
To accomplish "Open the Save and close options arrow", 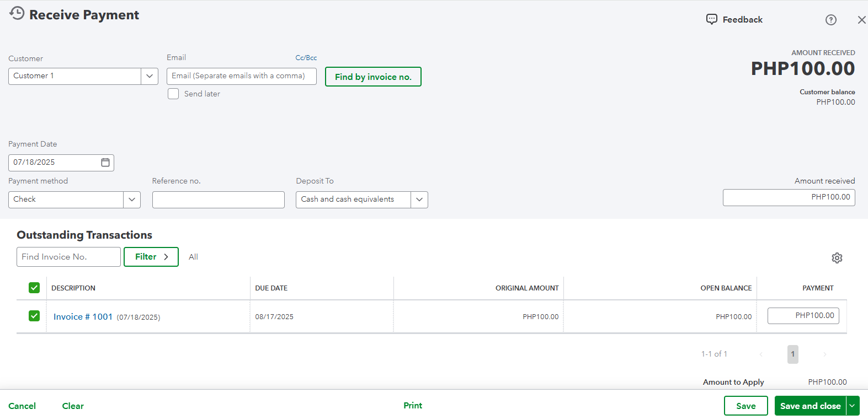I will (x=853, y=406).
